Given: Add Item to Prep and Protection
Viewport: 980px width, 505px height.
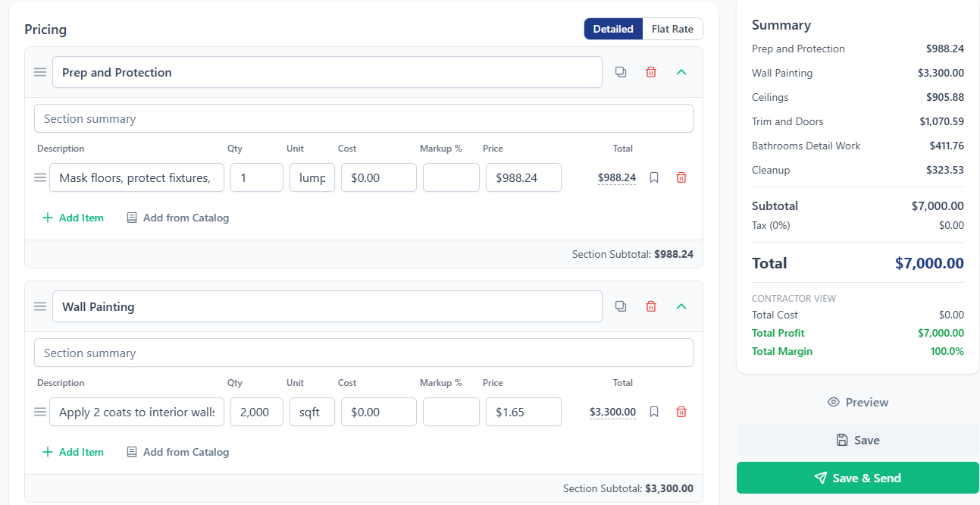Looking at the screenshot, I should point(73,218).
